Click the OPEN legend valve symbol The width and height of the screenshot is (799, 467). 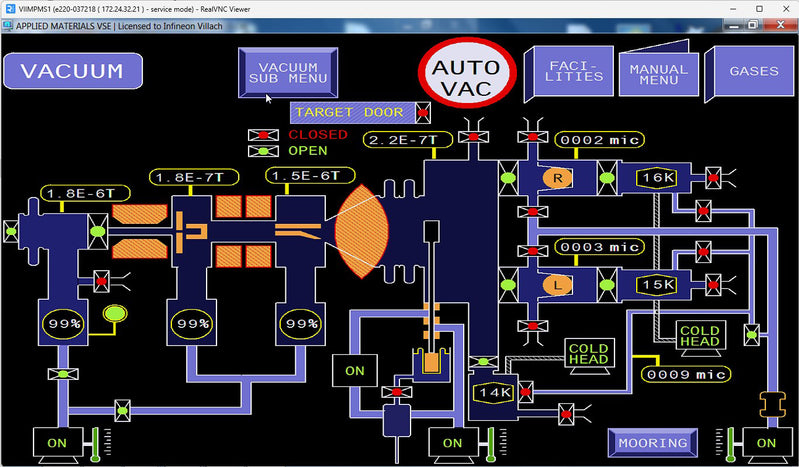(263, 151)
